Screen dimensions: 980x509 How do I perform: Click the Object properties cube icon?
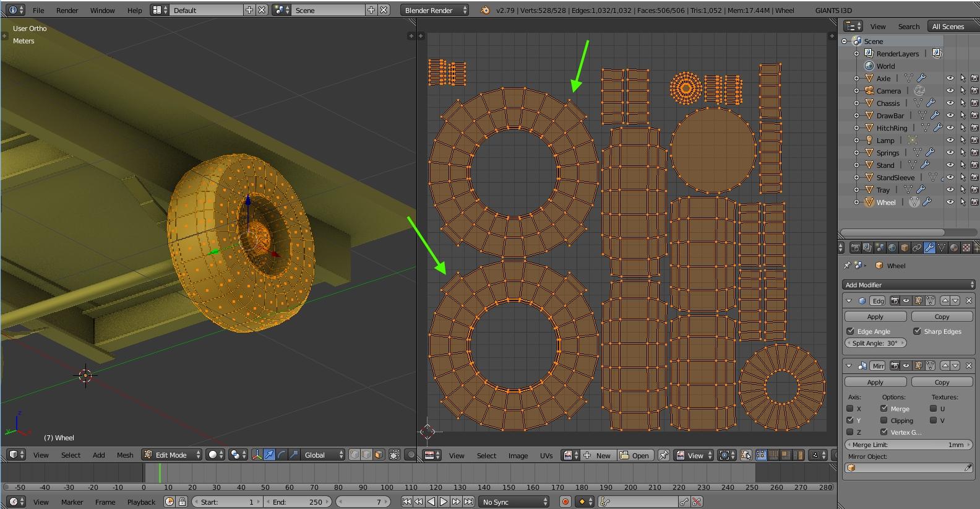click(905, 248)
